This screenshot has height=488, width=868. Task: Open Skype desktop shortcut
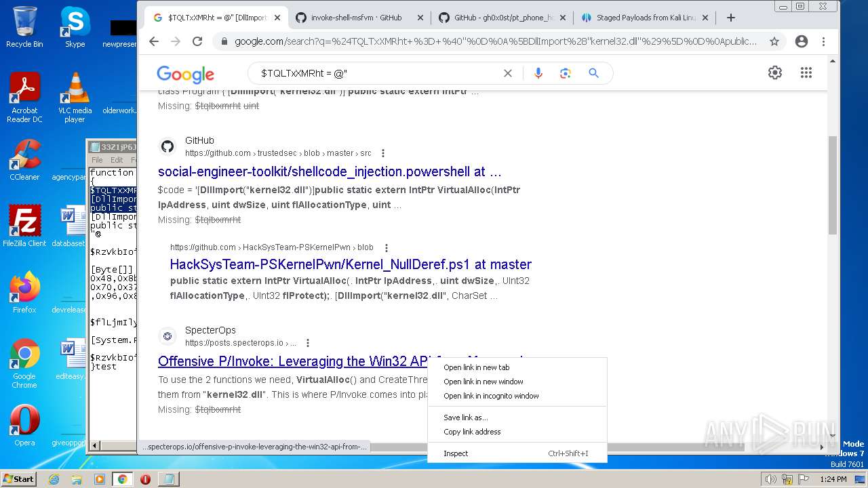point(75,27)
